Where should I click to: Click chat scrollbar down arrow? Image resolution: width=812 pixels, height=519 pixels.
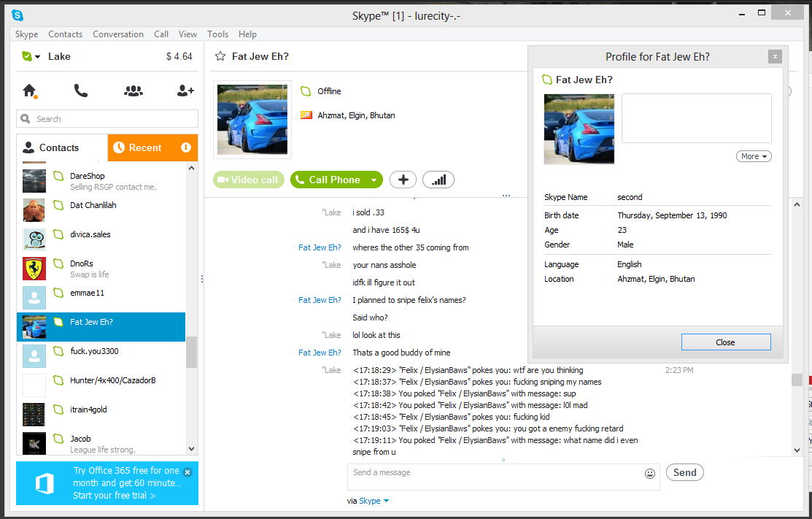(797, 450)
